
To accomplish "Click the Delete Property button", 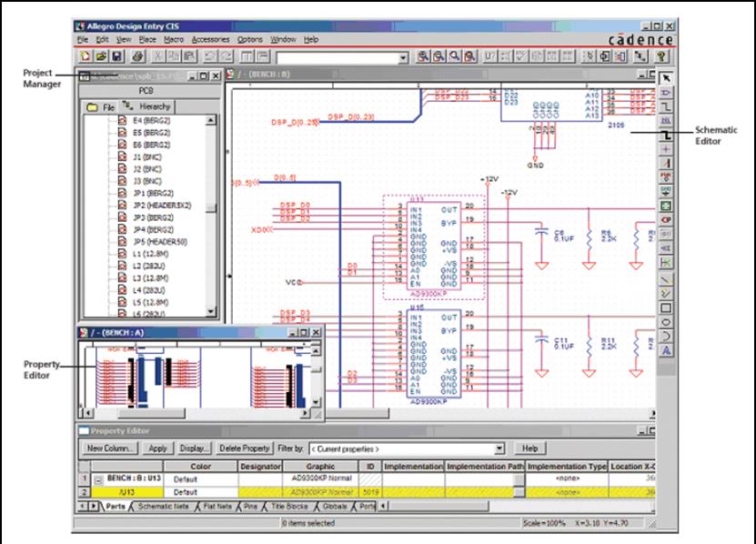I will pos(245,448).
